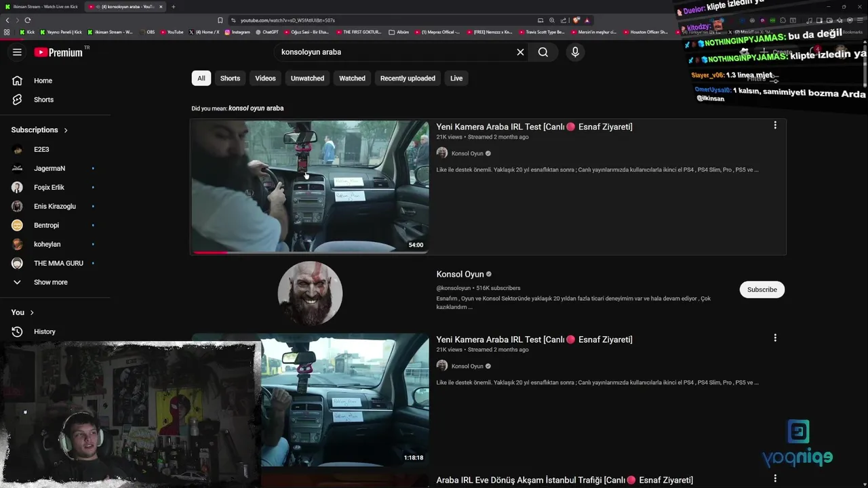Open options menu for second Yeni Kamera video
The height and width of the screenshot is (488, 868).
point(775,338)
